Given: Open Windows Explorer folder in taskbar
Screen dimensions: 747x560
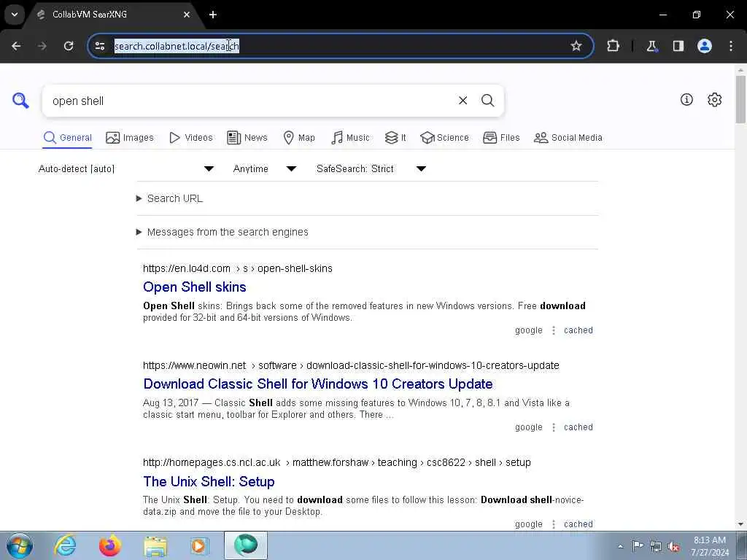Looking at the screenshot, I should pyautogui.click(x=155, y=545).
